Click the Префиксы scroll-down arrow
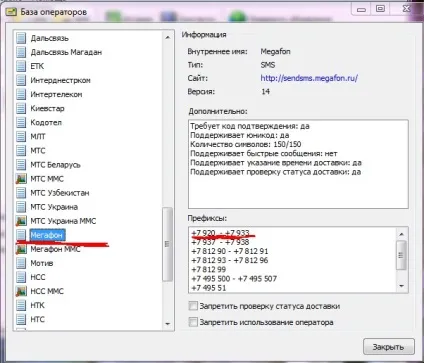This screenshot has height=363, width=424. click(401, 286)
